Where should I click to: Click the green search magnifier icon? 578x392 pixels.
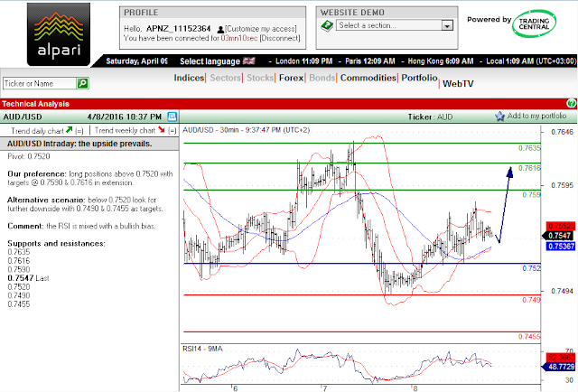[82, 83]
